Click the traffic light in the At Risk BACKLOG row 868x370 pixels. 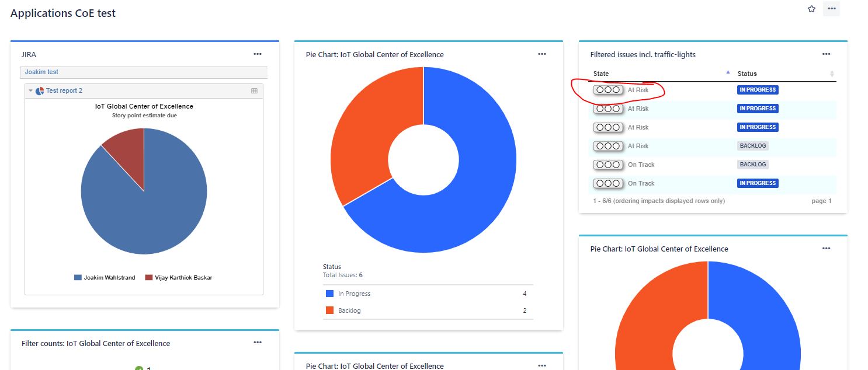point(607,146)
